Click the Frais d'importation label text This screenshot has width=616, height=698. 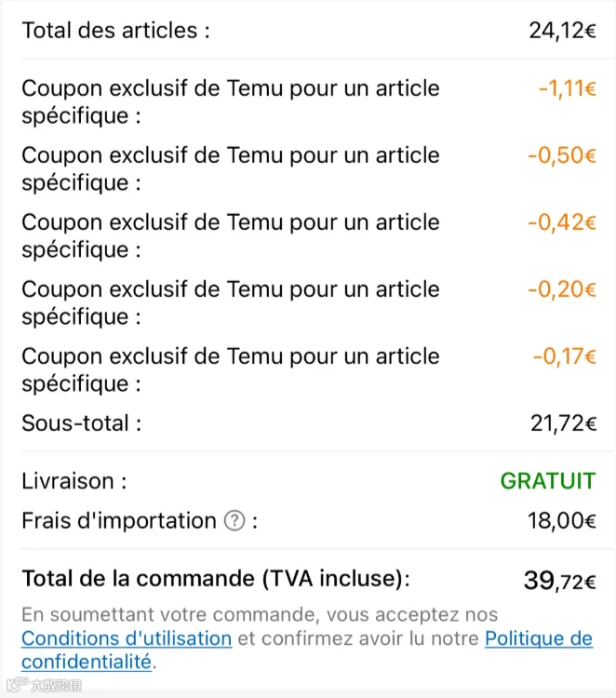click(119, 520)
